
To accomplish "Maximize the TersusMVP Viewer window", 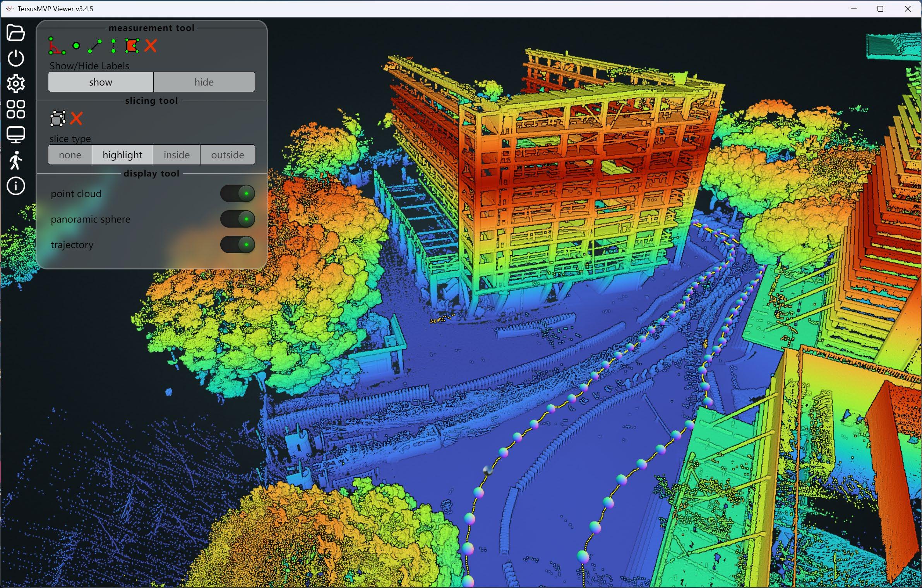I will tap(880, 9).
